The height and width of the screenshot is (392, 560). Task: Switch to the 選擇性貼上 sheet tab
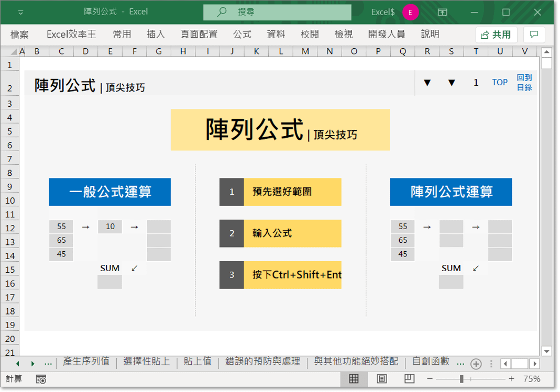pos(147,361)
